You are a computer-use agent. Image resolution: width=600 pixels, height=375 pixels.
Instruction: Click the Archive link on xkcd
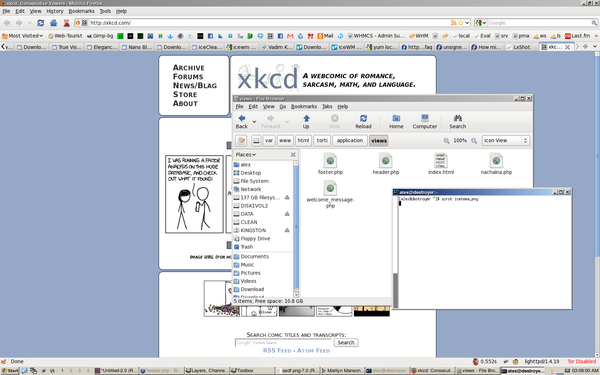tap(189, 68)
